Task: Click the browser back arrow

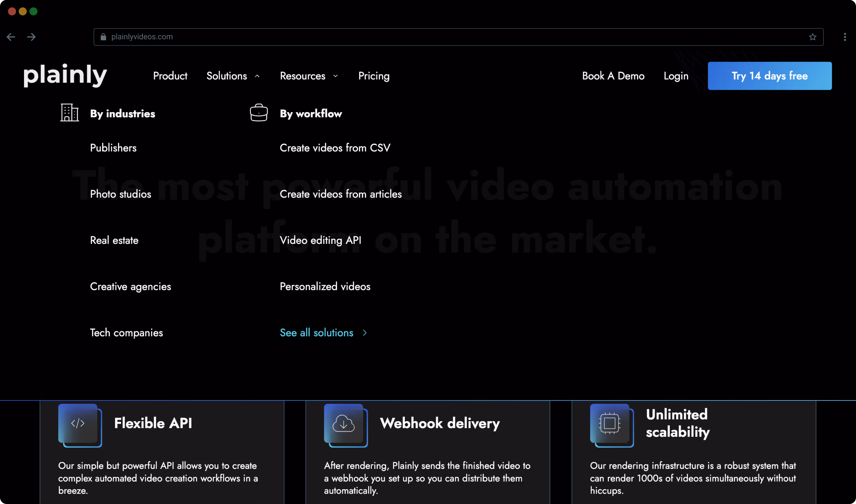Action: 11,37
